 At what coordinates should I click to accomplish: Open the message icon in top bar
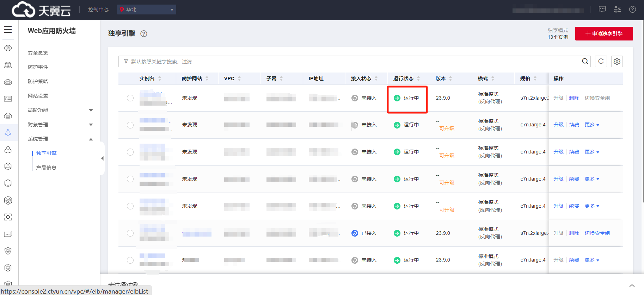602,10
